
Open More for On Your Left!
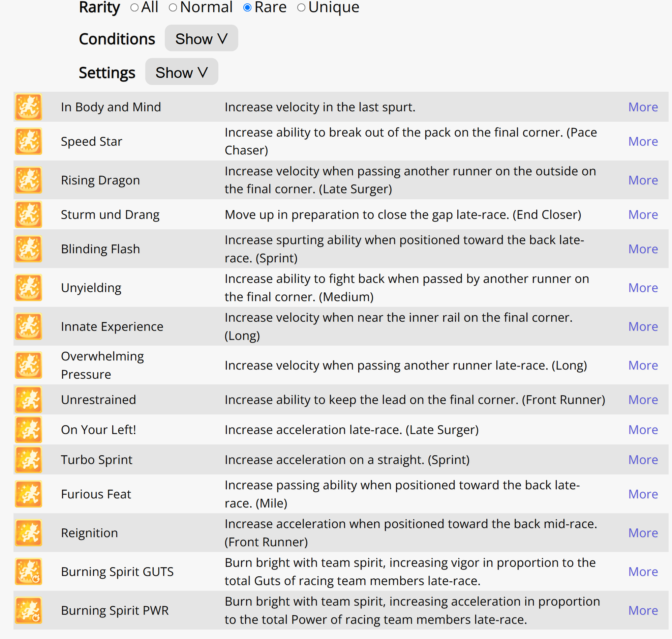click(x=643, y=430)
